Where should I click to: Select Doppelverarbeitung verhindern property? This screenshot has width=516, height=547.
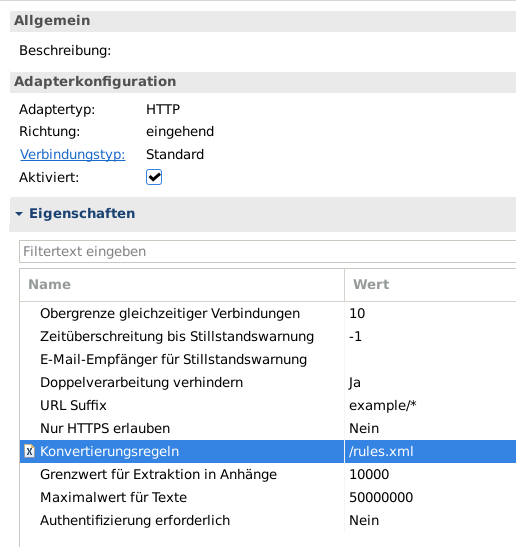pyautogui.click(x=141, y=382)
